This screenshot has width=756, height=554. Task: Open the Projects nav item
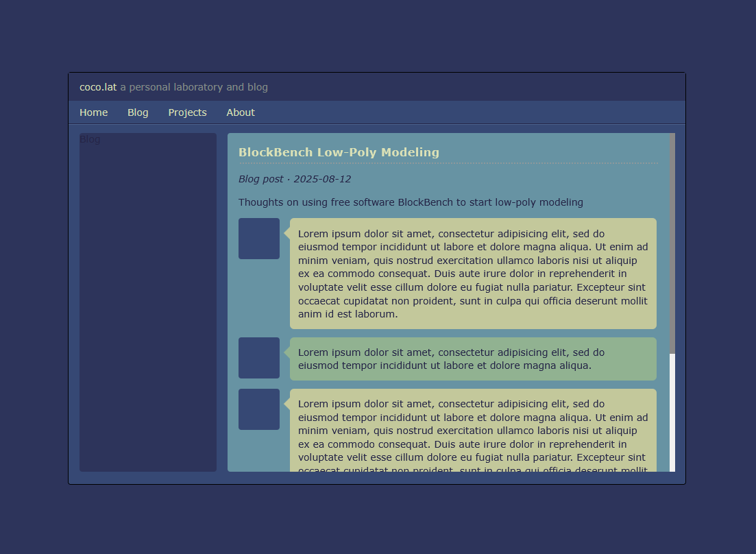tap(188, 112)
